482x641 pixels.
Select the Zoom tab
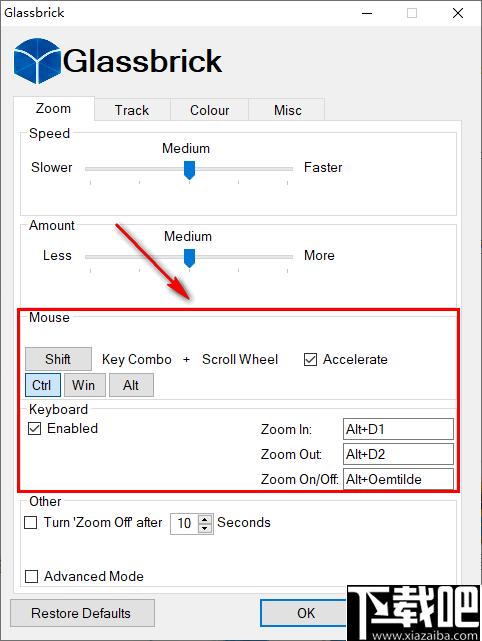pos(54,109)
